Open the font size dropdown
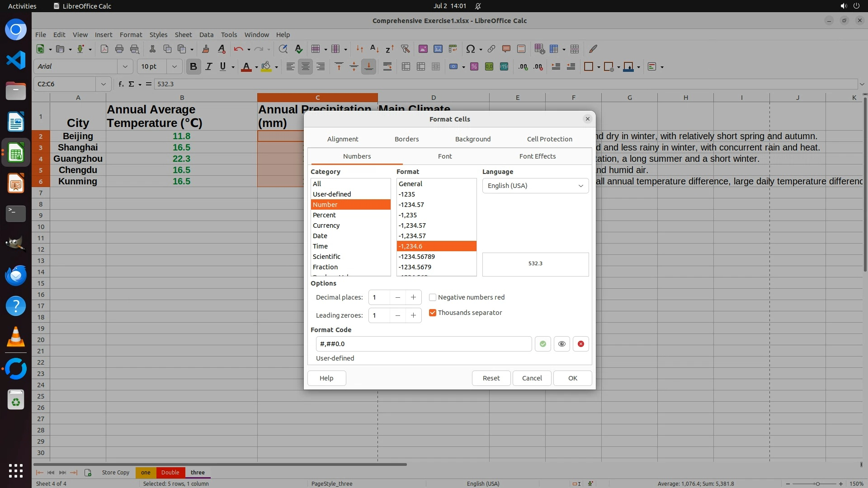868x488 pixels. tap(174, 67)
